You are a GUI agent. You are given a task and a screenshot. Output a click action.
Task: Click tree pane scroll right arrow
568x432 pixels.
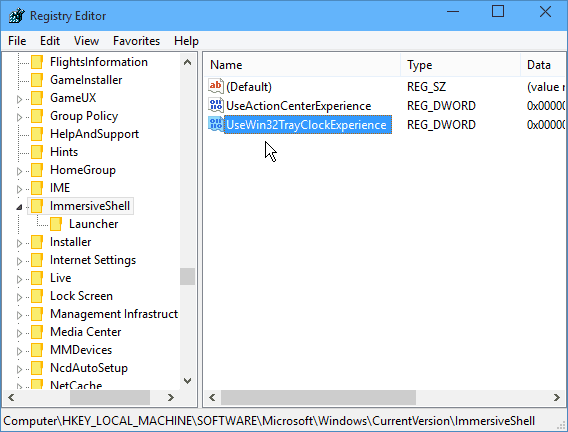coord(171,397)
